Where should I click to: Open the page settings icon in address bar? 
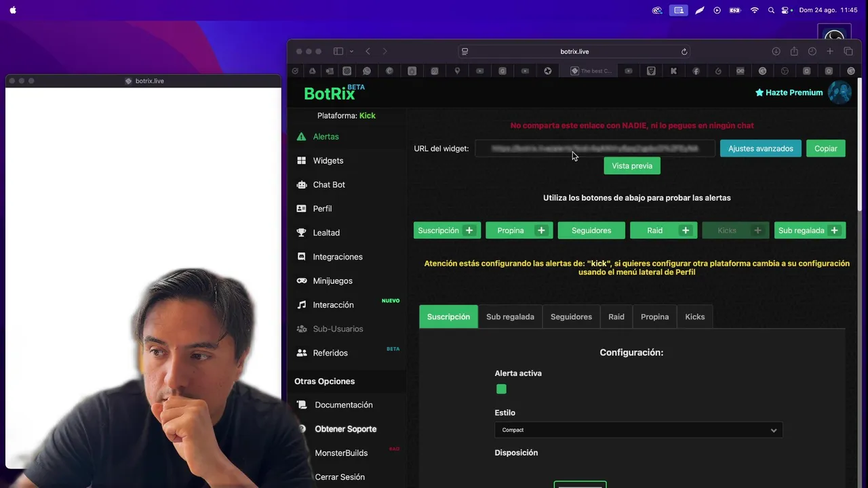pyautogui.click(x=465, y=52)
